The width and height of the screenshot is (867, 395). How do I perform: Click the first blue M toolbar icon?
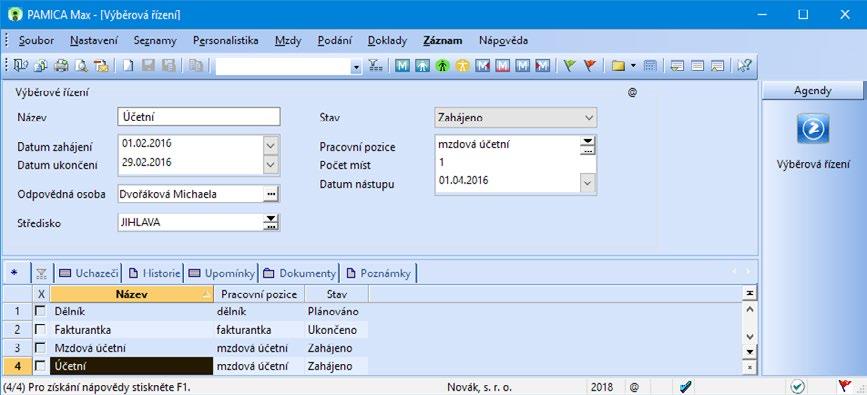click(403, 66)
